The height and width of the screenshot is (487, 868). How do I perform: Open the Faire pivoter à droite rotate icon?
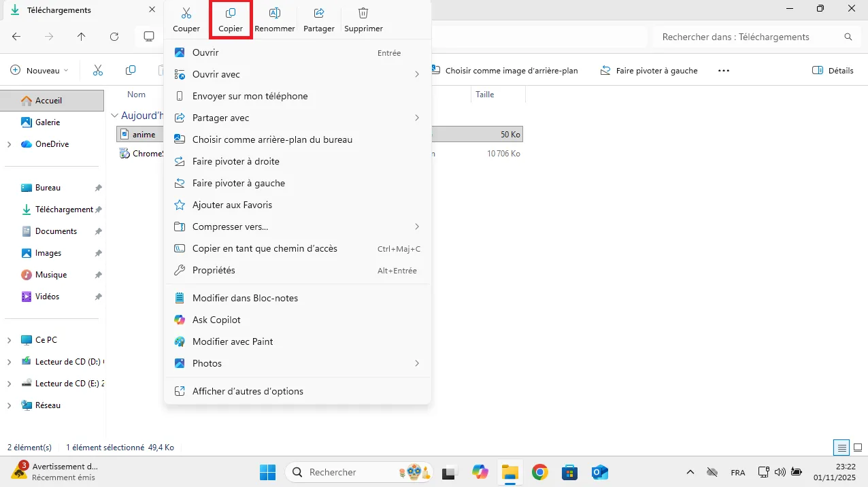click(x=179, y=161)
